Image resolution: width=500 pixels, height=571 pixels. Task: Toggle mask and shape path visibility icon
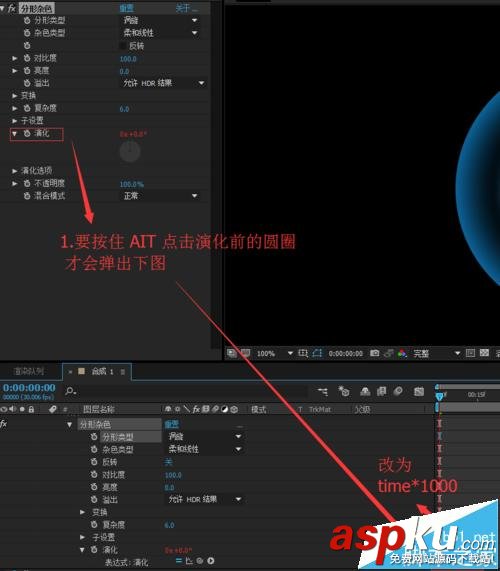(x=317, y=353)
